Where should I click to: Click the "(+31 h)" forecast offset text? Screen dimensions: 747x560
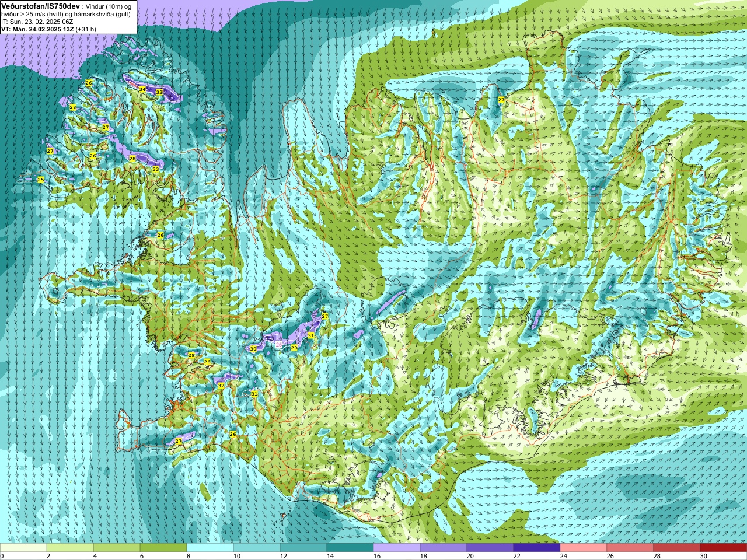click(x=86, y=29)
